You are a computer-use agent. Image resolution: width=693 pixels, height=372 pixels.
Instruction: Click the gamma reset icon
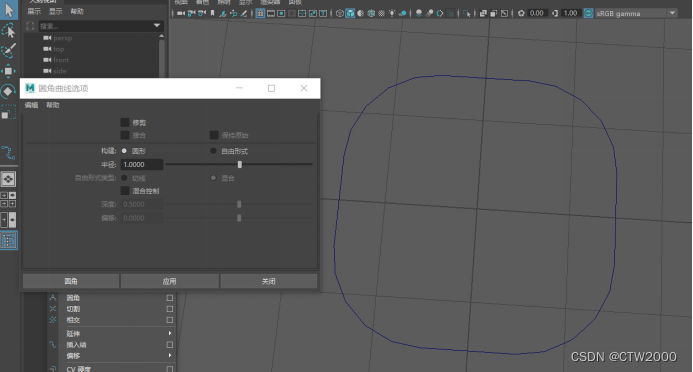pyautogui.click(x=555, y=13)
